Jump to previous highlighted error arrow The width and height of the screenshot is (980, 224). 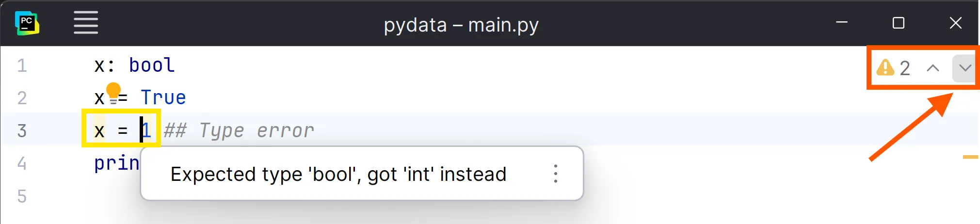pyautogui.click(x=932, y=68)
